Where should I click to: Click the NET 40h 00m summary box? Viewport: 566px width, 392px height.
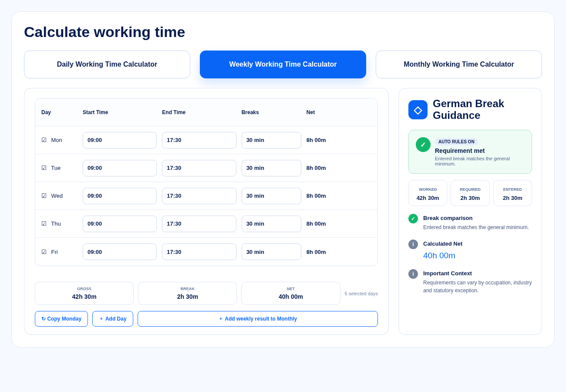(291, 293)
